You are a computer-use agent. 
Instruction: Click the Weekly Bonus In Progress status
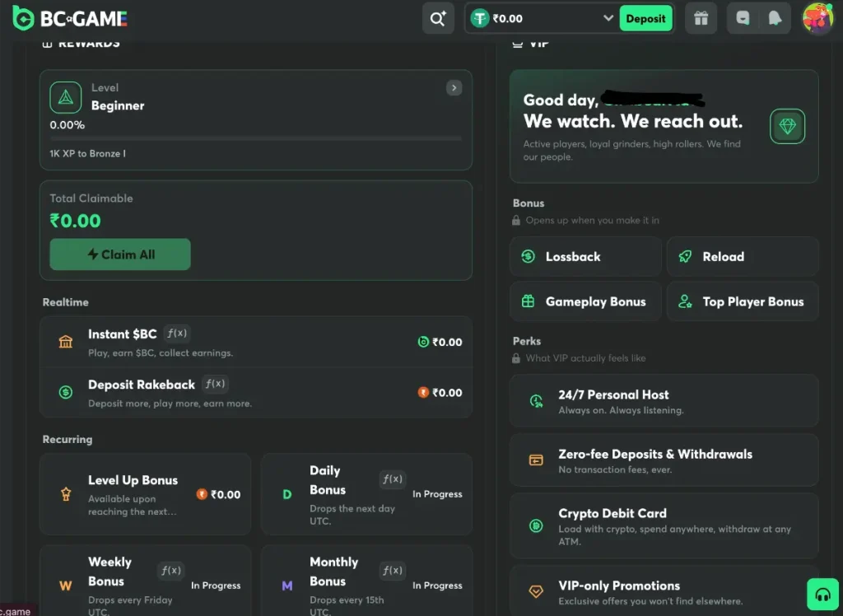pyautogui.click(x=216, y=586)
